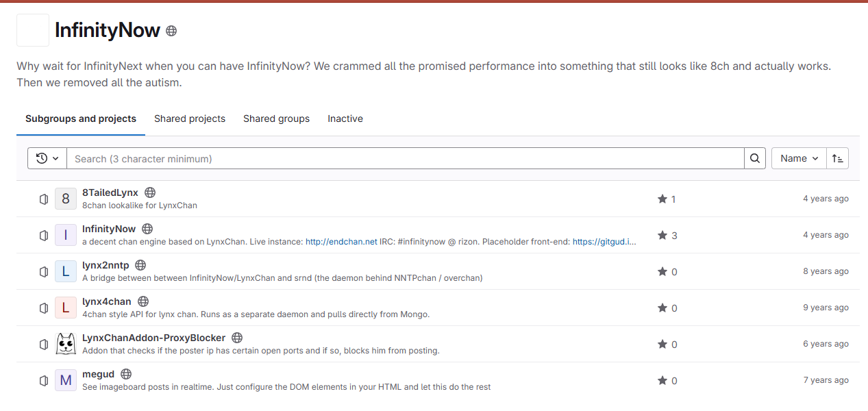The width and height of the screenshot is (868, 411).
Task: Open the 8TailedLynx project link
Action: click(110, 192)
